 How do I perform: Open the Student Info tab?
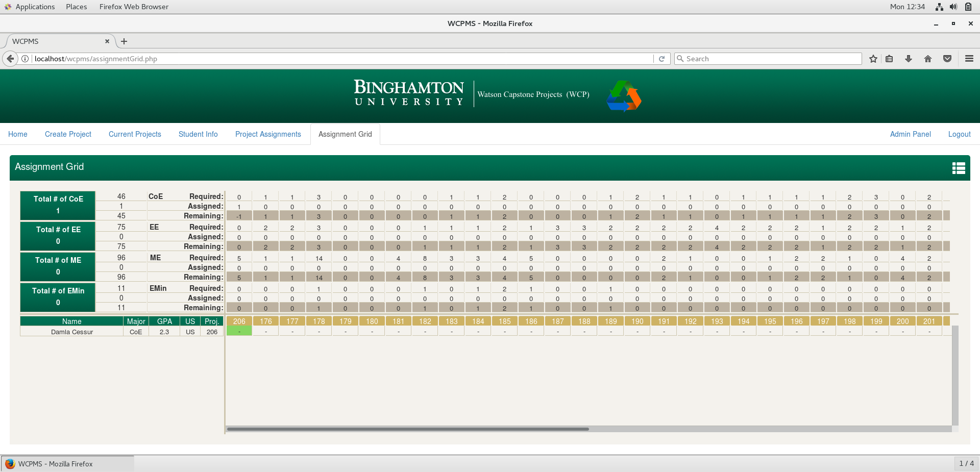tap(198, 134)
